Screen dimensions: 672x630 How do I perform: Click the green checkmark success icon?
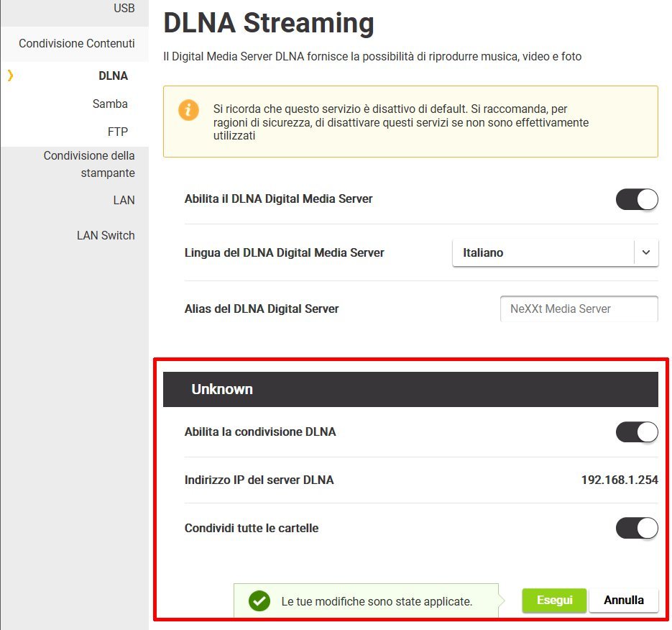click(x=259, y=601)
